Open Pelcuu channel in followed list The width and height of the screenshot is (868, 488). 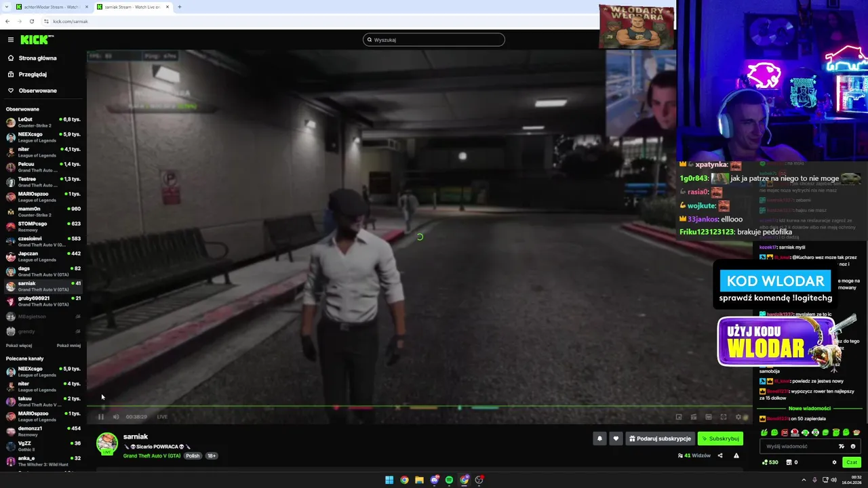coord(43,167)
